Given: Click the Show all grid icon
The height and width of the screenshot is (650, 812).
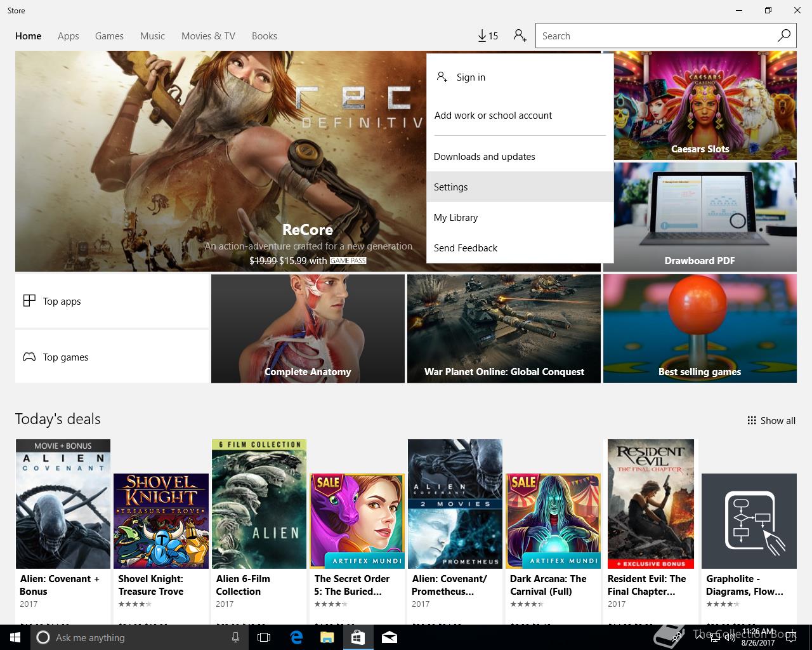Looking at the screenshot, I should (752, 420).
